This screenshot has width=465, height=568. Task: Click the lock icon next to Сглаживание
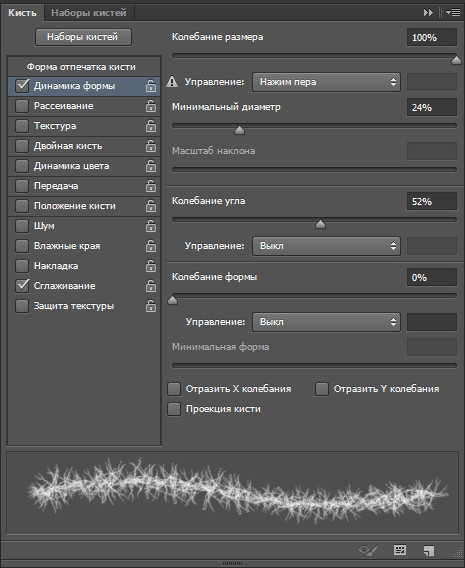(151, 286)
